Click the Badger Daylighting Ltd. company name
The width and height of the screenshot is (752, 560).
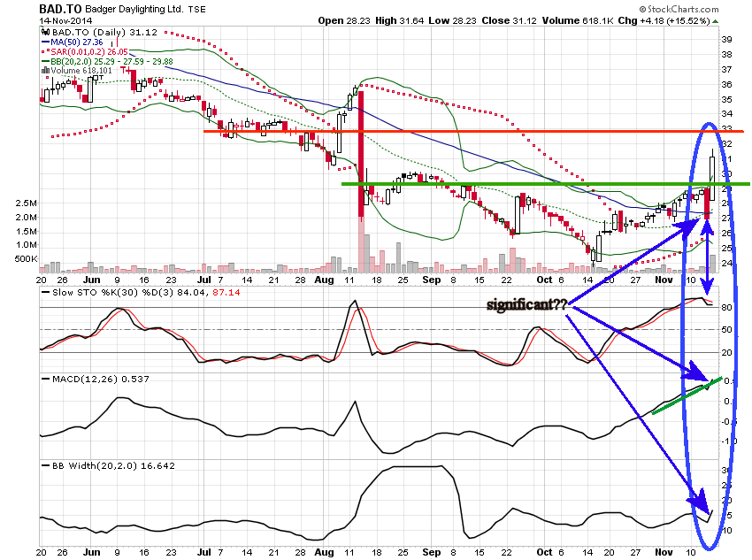tap(134, 9)
